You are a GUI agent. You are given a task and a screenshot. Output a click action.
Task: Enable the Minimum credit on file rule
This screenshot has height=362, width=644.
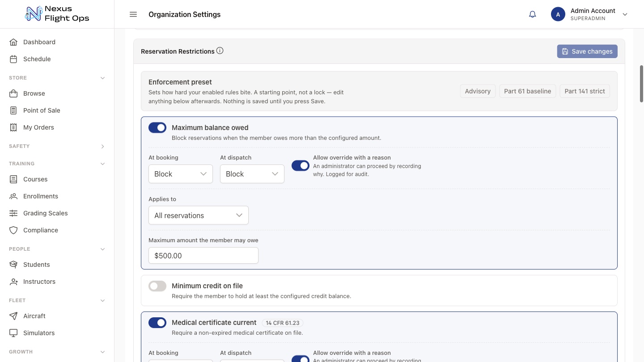coord(157,286)
